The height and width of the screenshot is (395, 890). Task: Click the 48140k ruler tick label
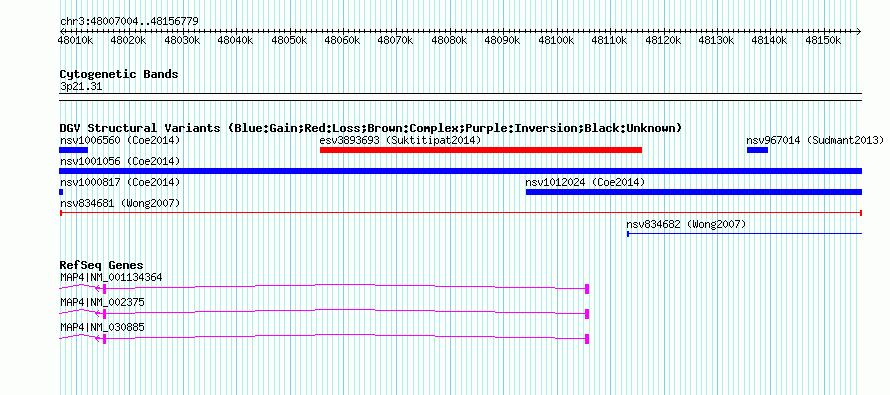770,40
